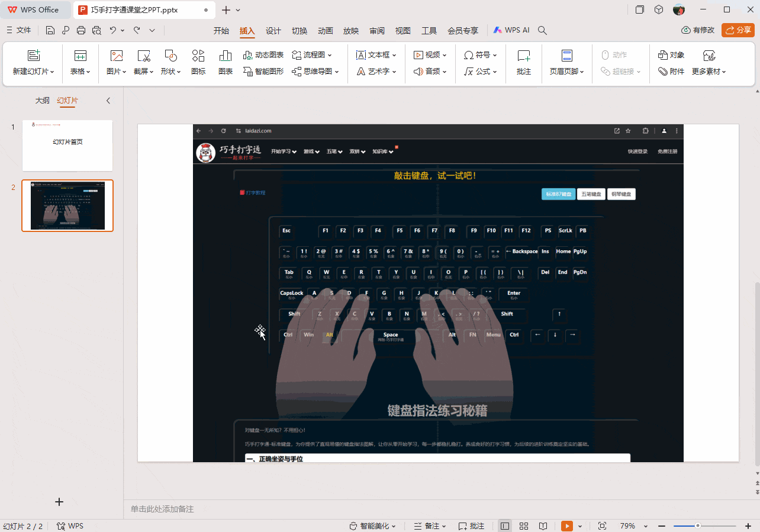This screenshot has width=760, height=532.
Task: Open the 开始 (Home) tab
Action: pos(221,31)
